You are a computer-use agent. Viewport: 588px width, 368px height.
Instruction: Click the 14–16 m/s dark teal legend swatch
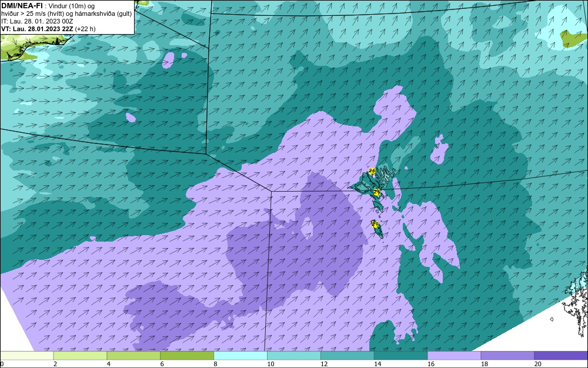point(401,356)
